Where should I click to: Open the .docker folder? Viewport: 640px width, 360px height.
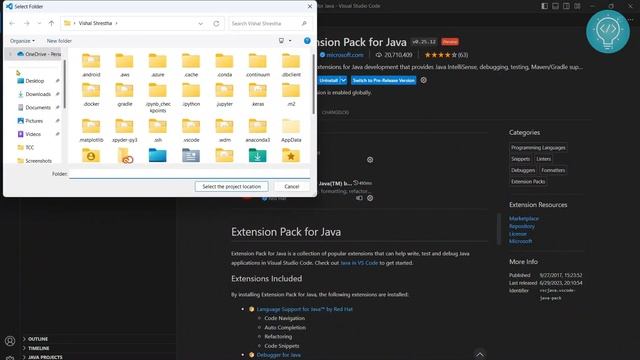click(x=91, y=95)
